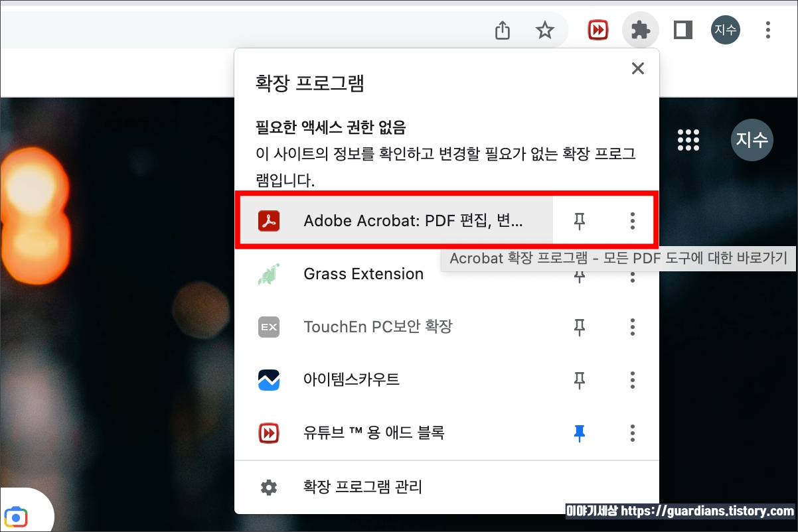Viewport: 798px width, 532px height.
Task: Pin the 아이템스카우트 extension
Action: (x=580, y=380)
